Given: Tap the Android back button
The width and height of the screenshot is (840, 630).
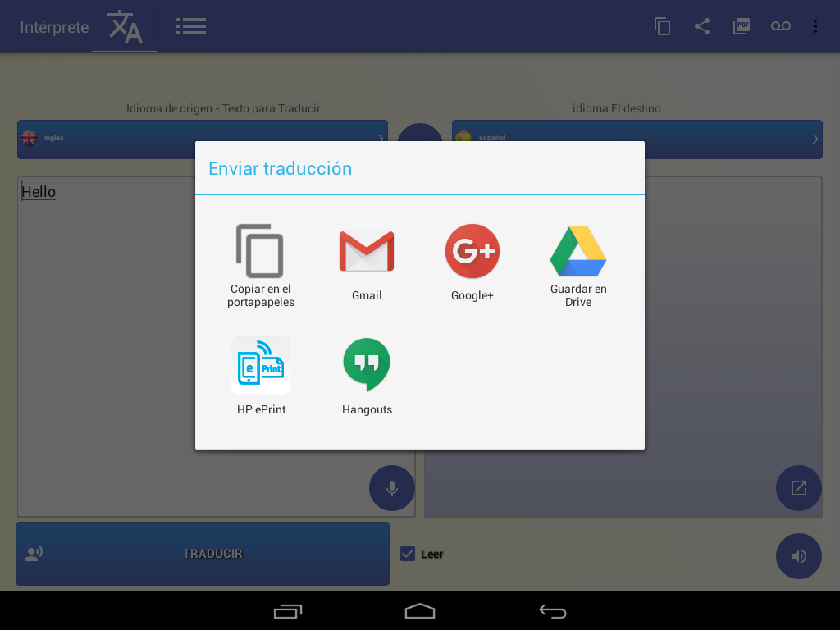Looking at the screenshot, I should point(552,610).
